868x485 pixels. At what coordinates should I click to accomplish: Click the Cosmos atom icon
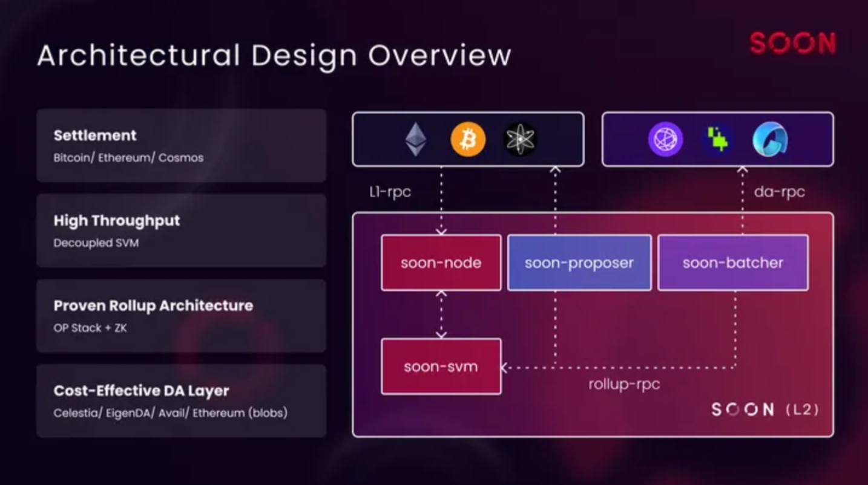(519, 139)
